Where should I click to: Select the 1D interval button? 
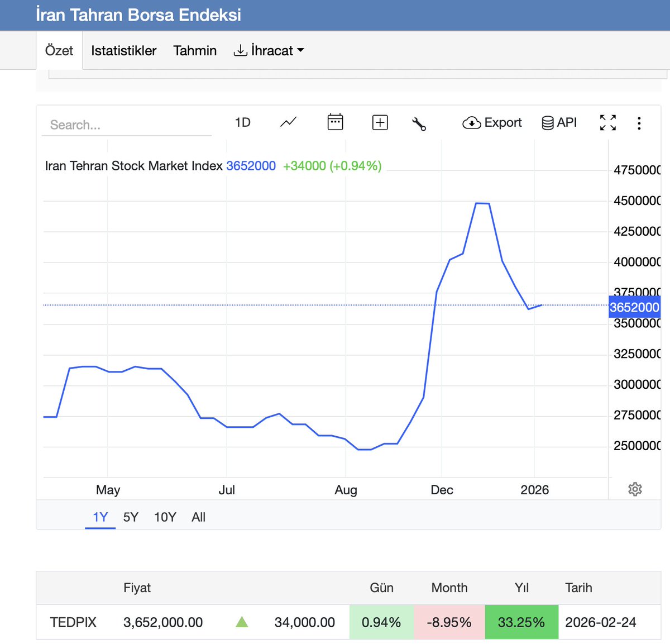pyautogui.click(x=242, y=122)
